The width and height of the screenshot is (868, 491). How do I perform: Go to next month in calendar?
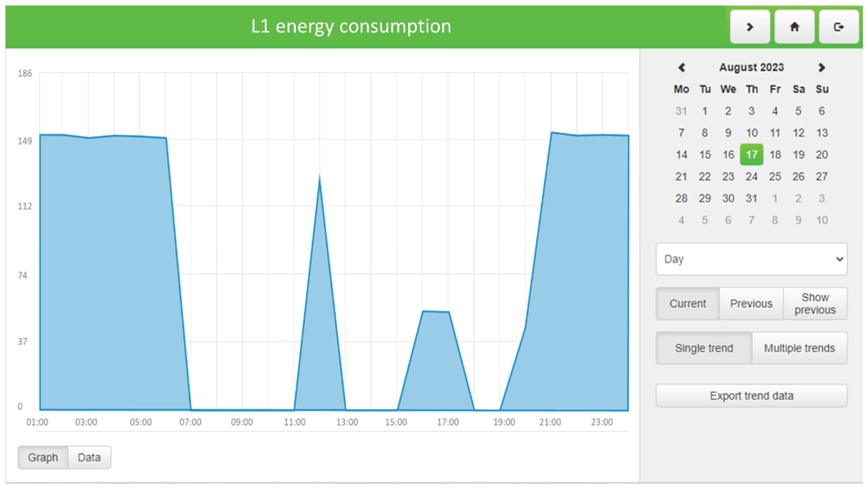[821, 67]
